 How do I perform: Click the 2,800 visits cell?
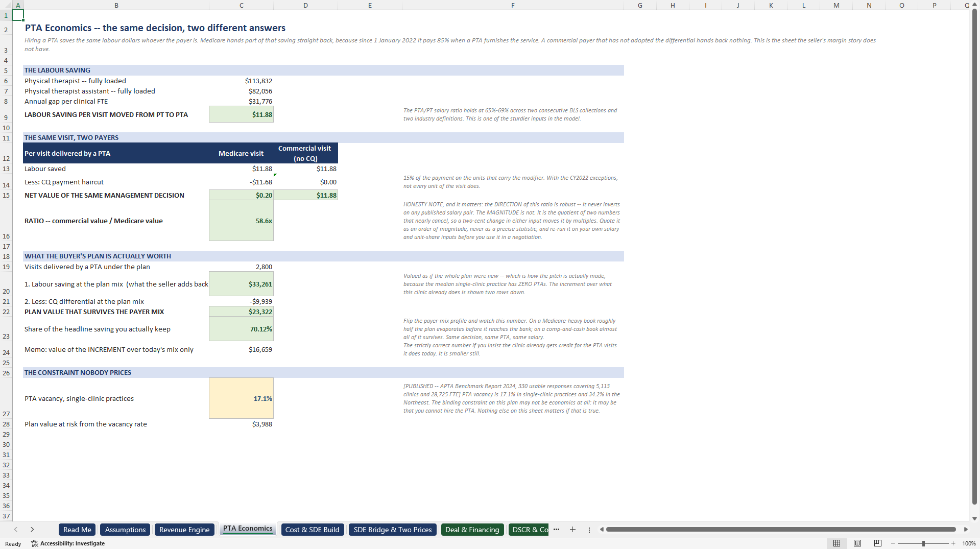tap(241, 267)
